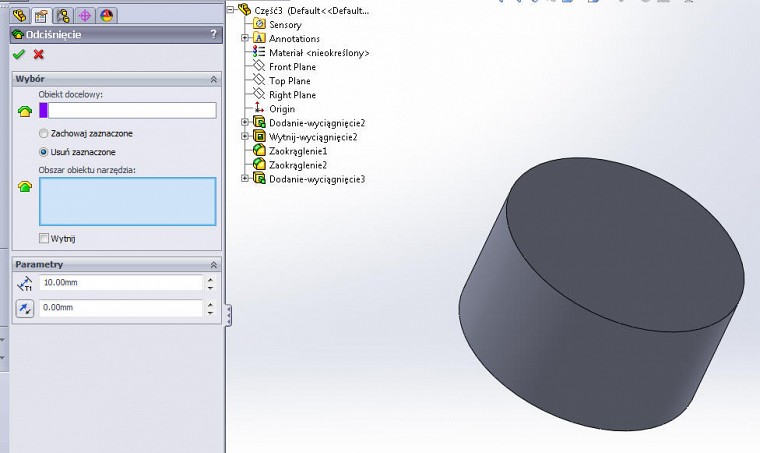Viewport: 760px width, 453px height.
Task: Select Usuń zaznaczone radio option
Action: point(44,152)
